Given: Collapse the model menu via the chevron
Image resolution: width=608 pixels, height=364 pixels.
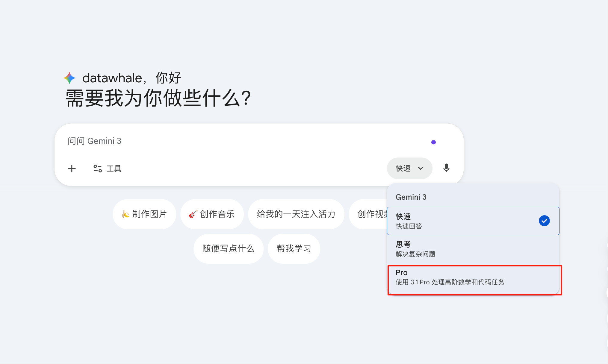Looking at the screenshot, I should coord(421,168).
